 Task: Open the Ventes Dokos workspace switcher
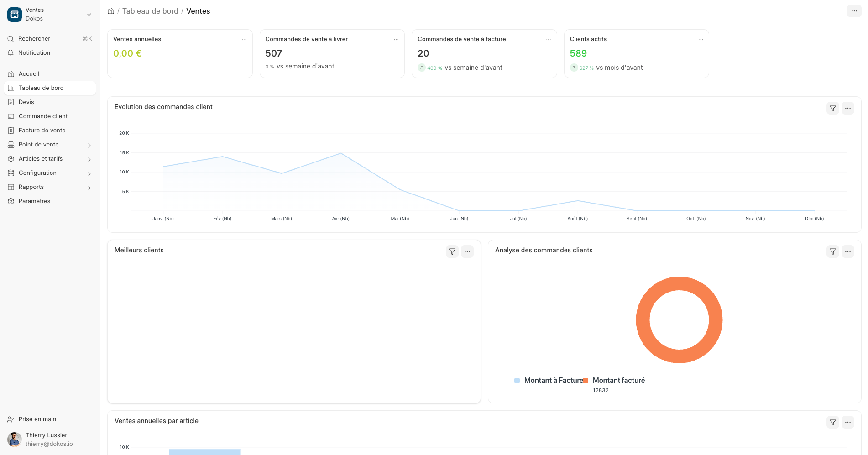point(50,15)
